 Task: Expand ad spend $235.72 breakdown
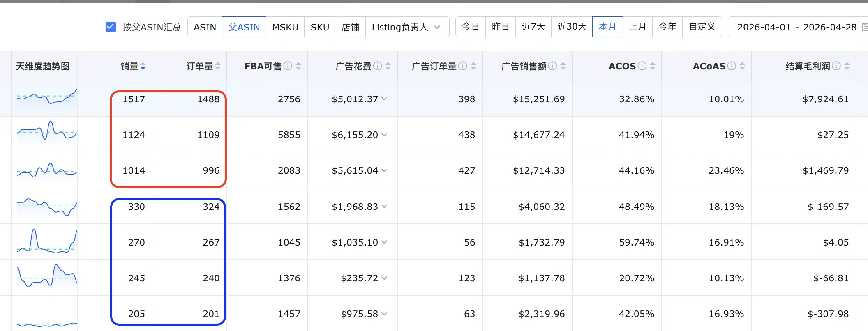pyautogui.click(x=384, y=278)
